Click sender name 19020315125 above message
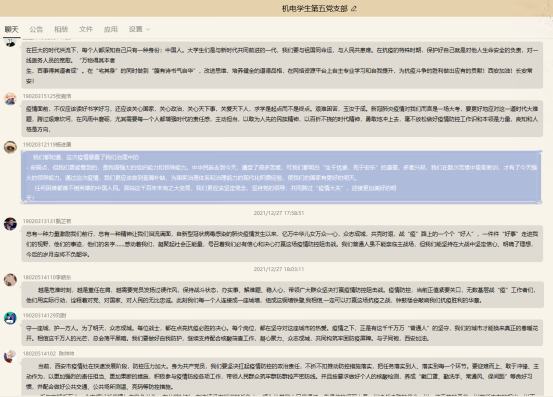The image size is (553, 397). click(47, 96)
